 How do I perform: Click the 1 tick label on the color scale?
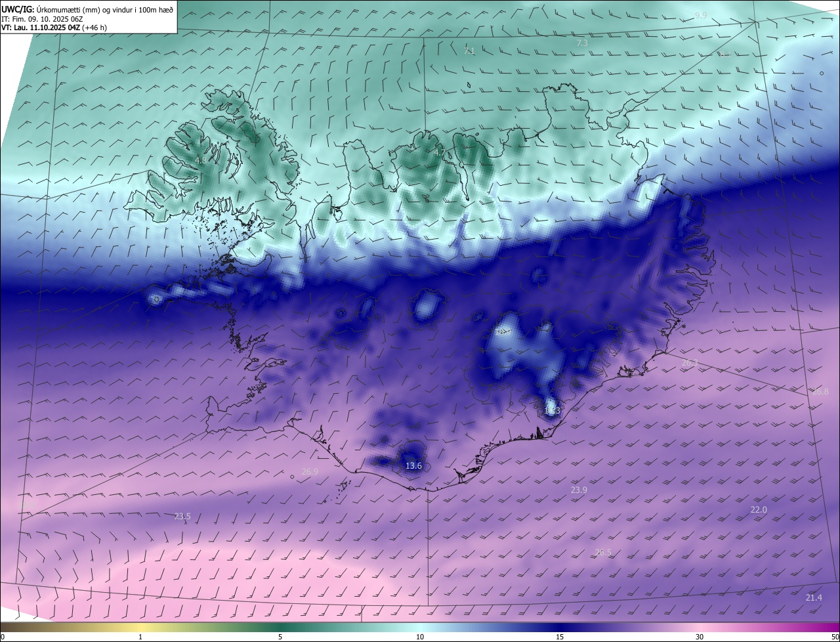[x=140, y=637]
